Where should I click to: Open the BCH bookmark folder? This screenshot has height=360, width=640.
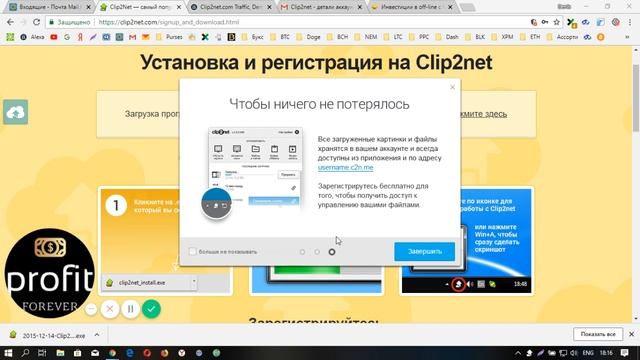point(338,37)
